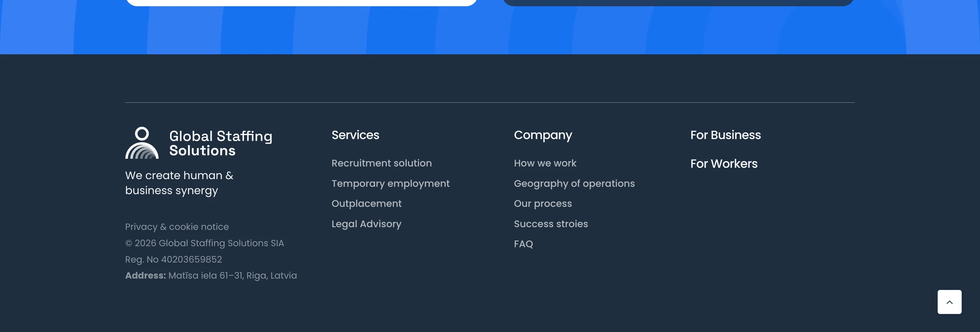The width and height of the screenshot is (980, 332).
Task: Click the registration number text
Action: (174, 260)
